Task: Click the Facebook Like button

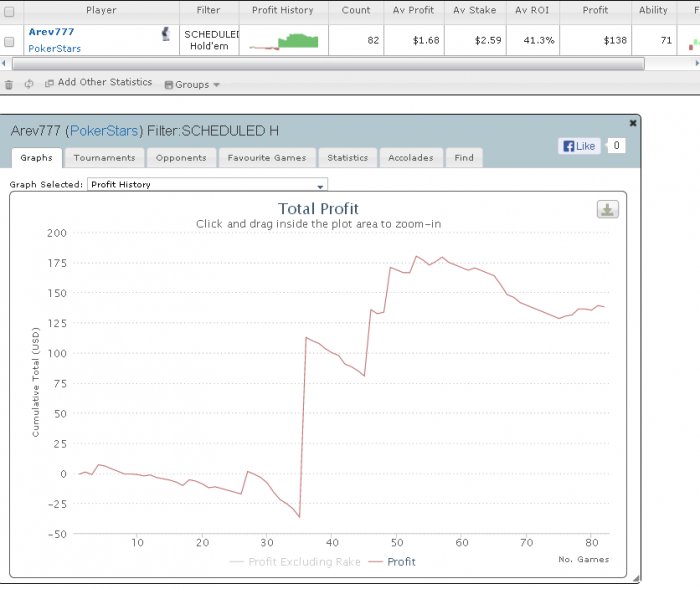Action: coord(579,146)
